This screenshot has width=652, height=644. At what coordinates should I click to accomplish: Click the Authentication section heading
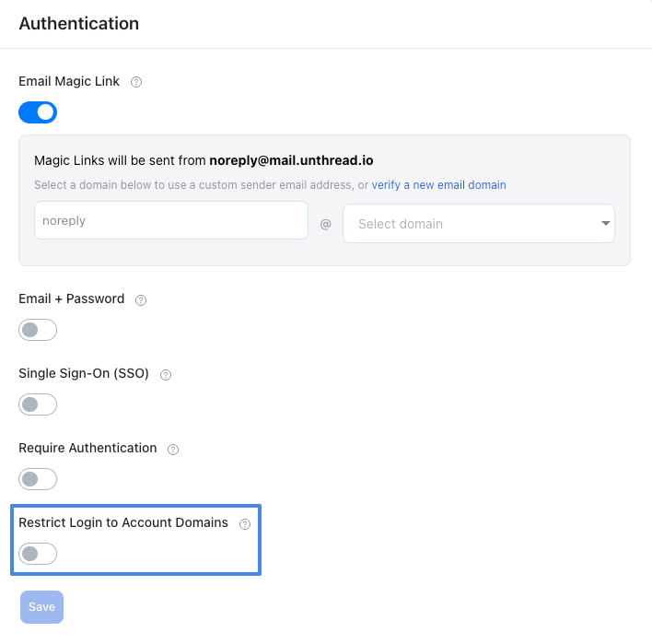coord(79,24)
